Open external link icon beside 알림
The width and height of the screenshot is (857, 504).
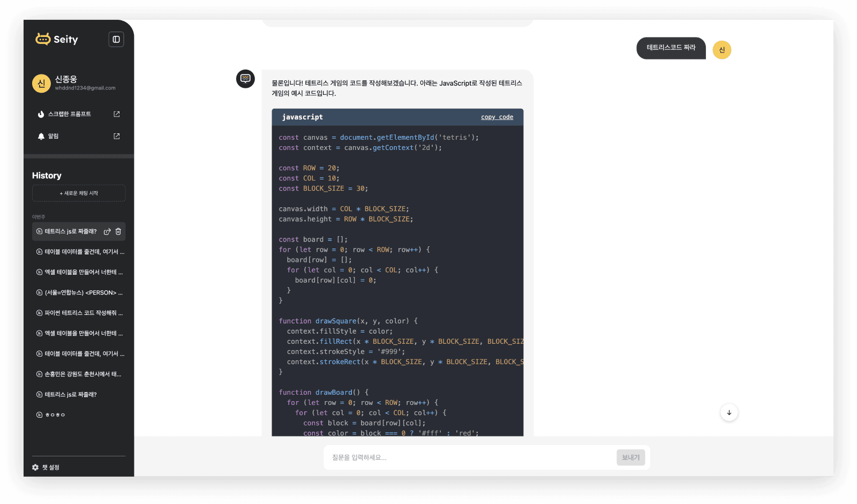tap(117, 136)
